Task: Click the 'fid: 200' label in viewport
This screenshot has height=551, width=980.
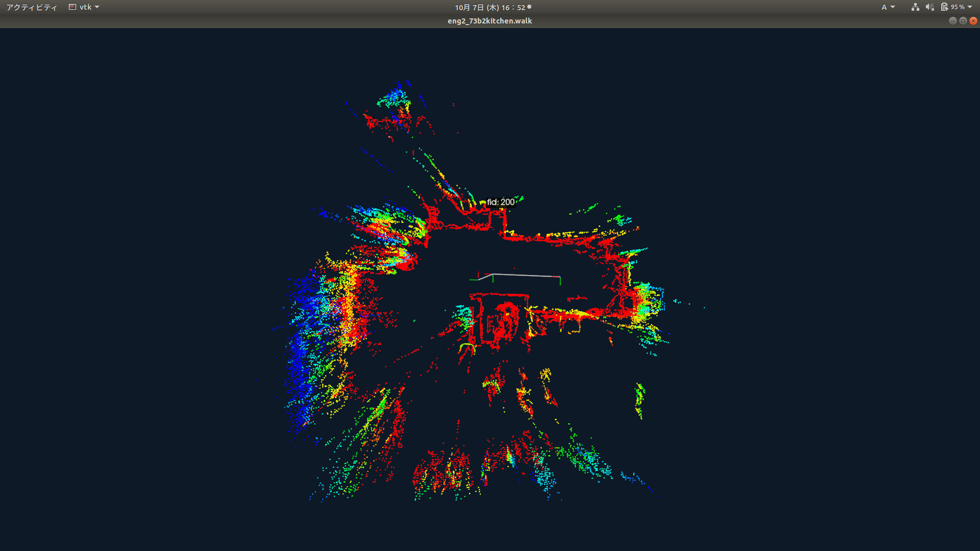Action: [x=500, y=202]
